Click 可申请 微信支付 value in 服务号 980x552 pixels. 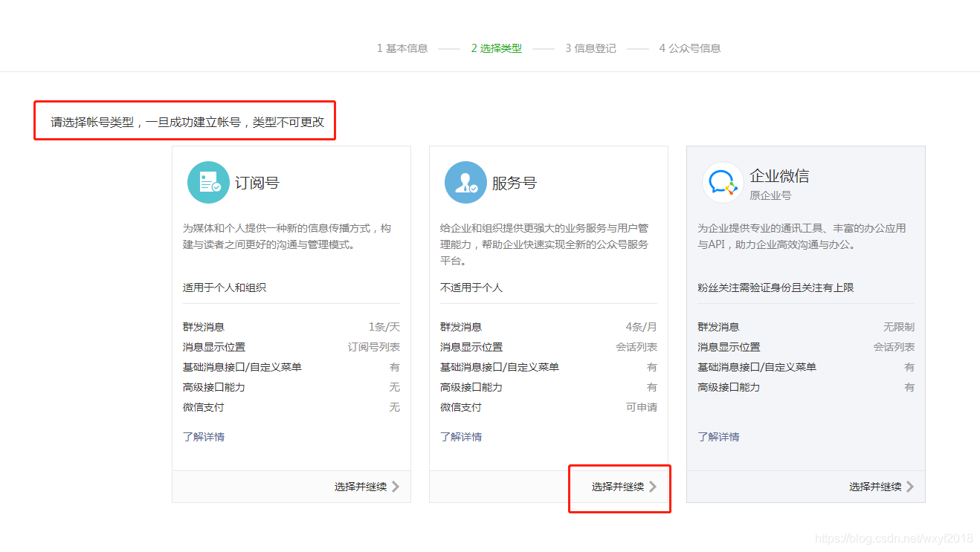click(642, 407)
